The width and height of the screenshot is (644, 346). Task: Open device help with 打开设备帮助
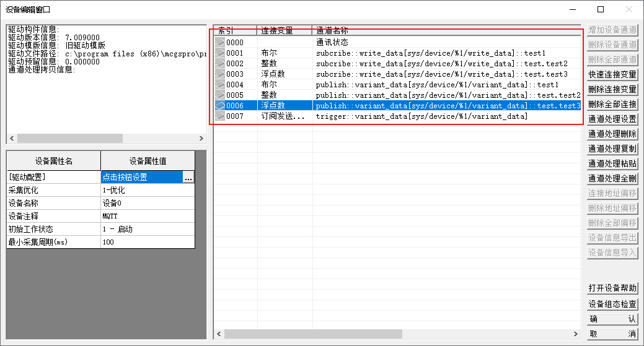pyautogui.click(x=612, y=288)
